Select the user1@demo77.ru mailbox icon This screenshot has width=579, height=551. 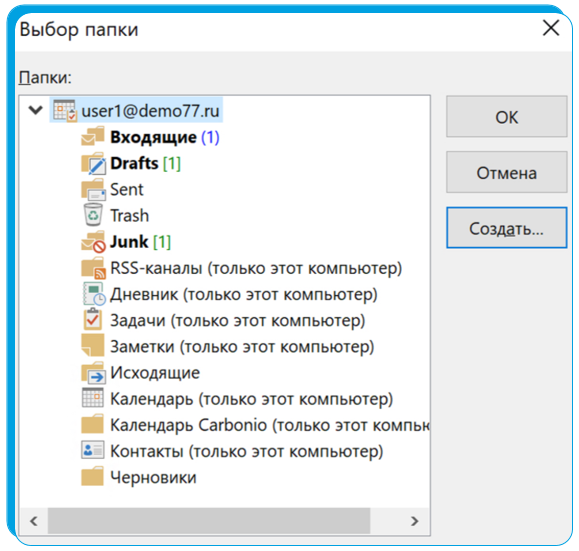(x=65, y=110)
